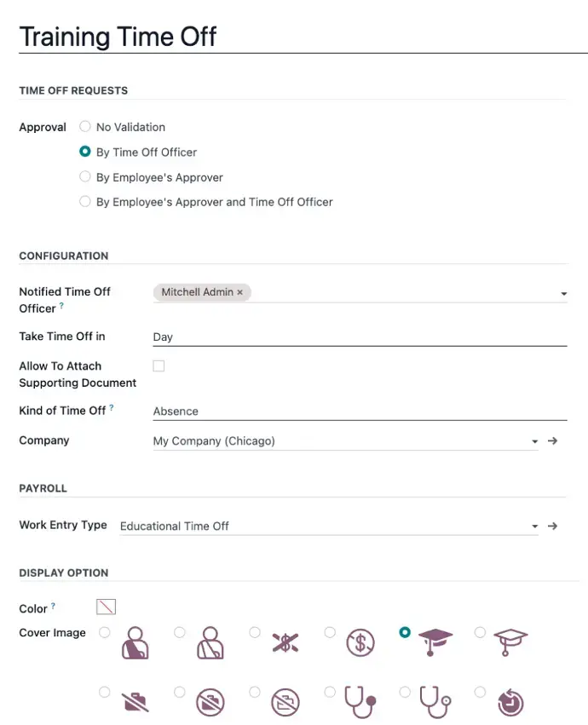Edit the Training Time Off title field
This screenshot has height=725, width=588.
coord(118,37)
